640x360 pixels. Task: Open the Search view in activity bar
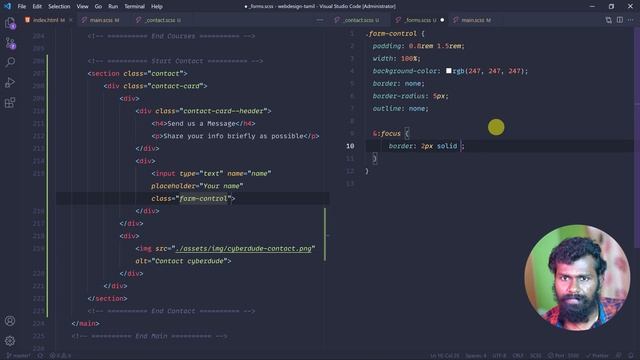tap(10, 62)
